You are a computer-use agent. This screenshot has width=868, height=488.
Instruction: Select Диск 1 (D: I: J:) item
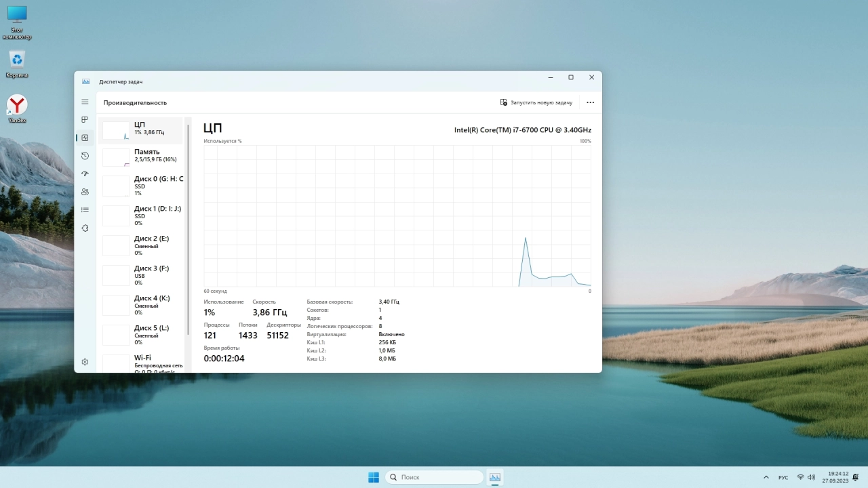pos(141,216)
